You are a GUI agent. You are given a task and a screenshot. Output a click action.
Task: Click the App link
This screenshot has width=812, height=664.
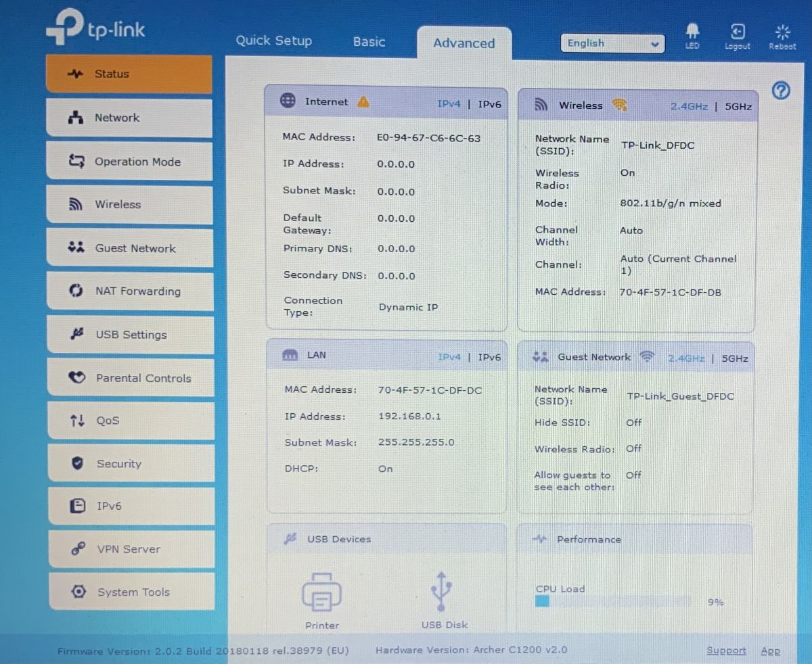click(x=770, y=651)
